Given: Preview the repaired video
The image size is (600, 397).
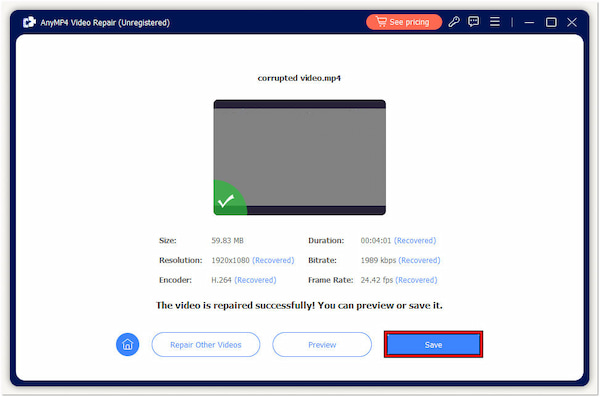Looking at the screenshot, I should [x=322, y=345].
